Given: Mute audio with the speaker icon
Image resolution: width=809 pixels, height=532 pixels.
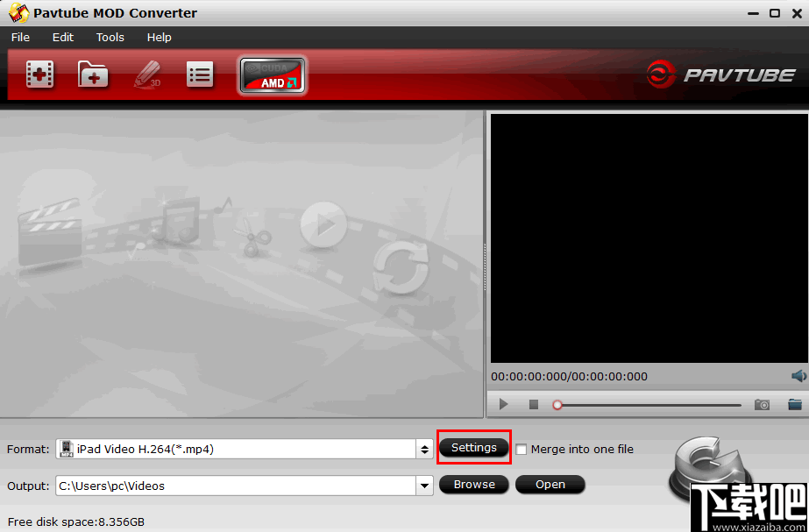Looking at the screenshot, I should [x=798, y=375].
